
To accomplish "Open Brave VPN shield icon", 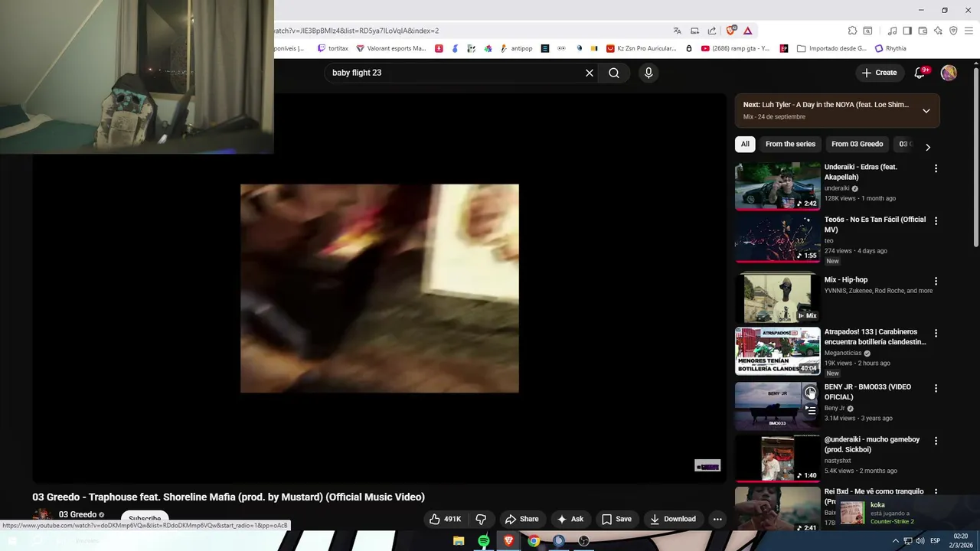I will tap(953, 31).
